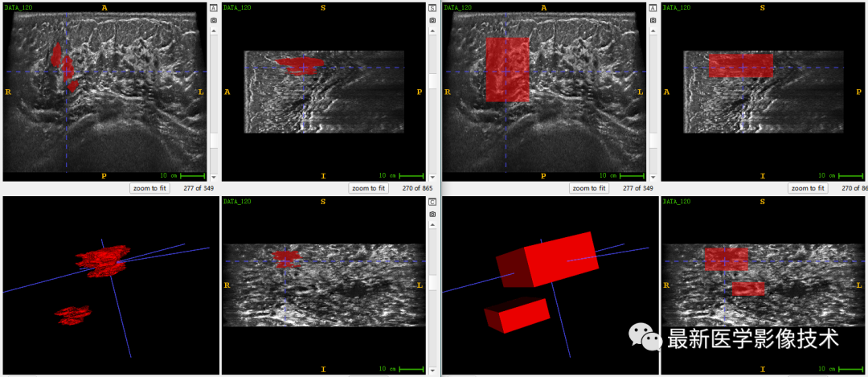
Task: Click the larger red mesh in the left 3D view
Action: 103,260
